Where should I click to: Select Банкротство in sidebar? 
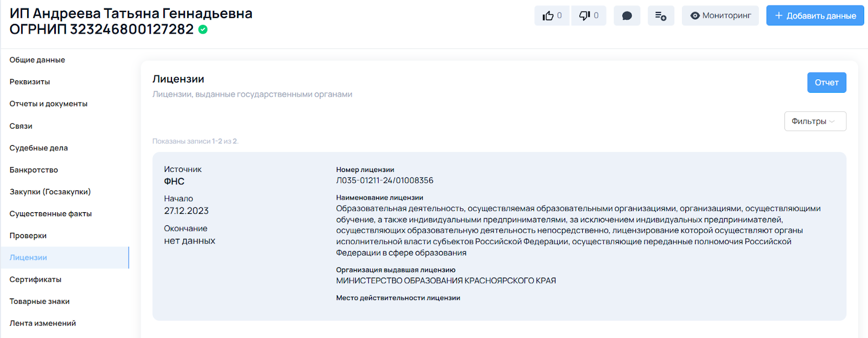tap(34, 170)
